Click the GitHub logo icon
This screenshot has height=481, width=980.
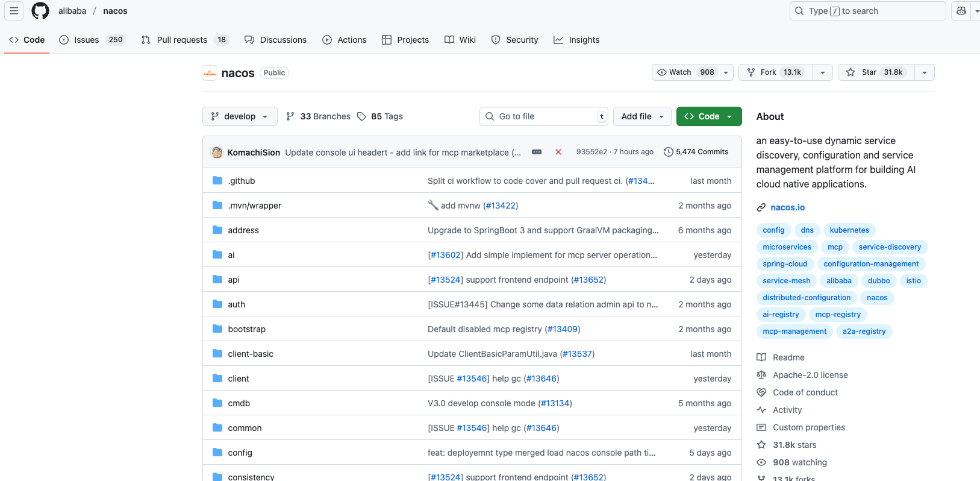pyautogui.click(x=40, y=11)
